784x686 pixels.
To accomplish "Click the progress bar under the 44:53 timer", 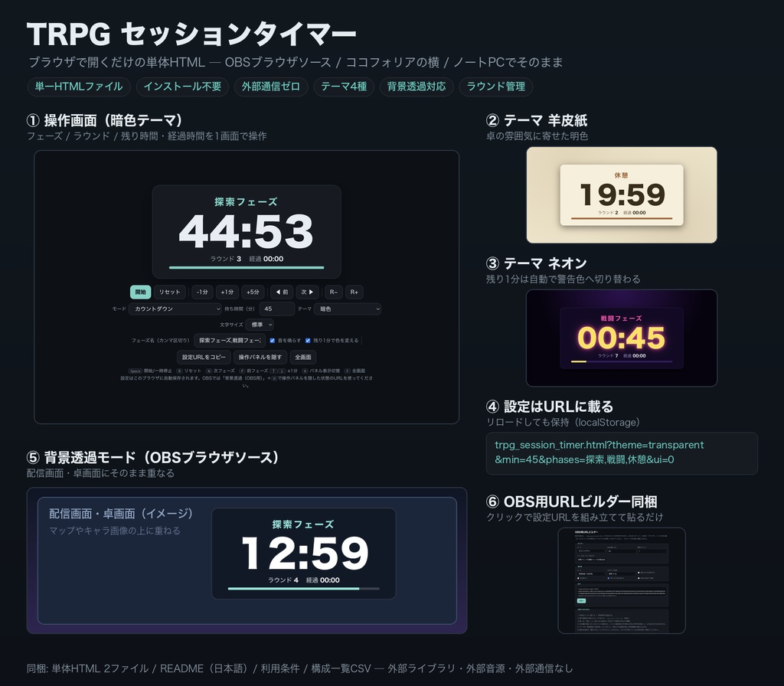I will pyautogui.click(x=247, y=268).
